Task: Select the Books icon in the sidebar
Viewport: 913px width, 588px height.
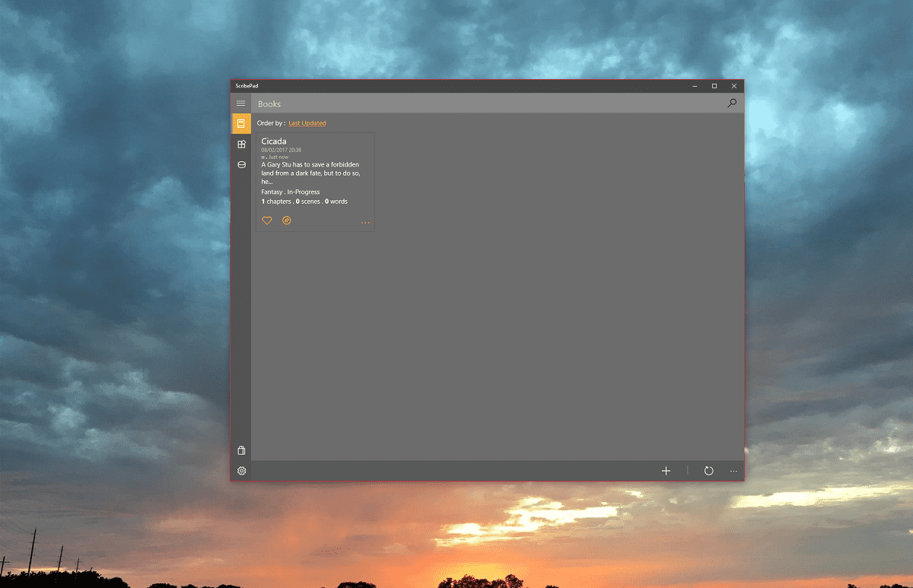Action: pyautogui.click(x=241, y=123)
